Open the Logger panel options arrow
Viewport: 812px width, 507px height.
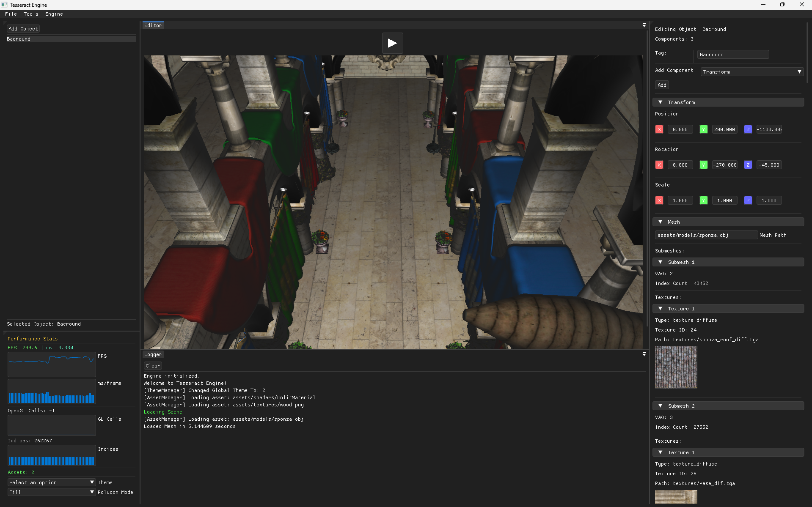[x=644, y=354]
